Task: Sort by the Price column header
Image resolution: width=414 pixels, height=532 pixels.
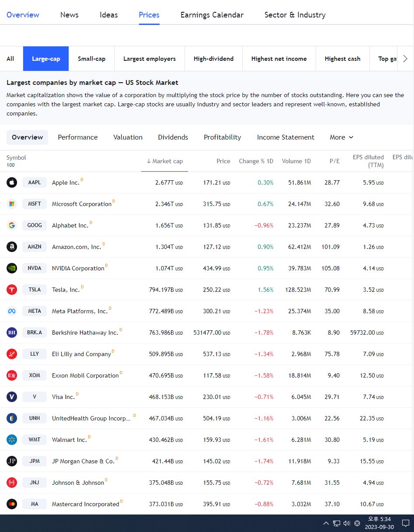Action: tap(223, 161)
